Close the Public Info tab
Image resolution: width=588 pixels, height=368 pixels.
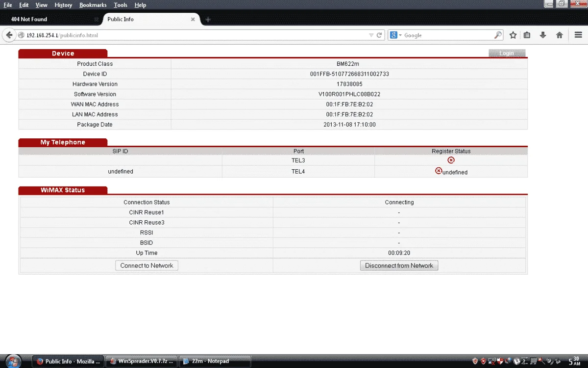pyautogui.click(x=193, y=19)
